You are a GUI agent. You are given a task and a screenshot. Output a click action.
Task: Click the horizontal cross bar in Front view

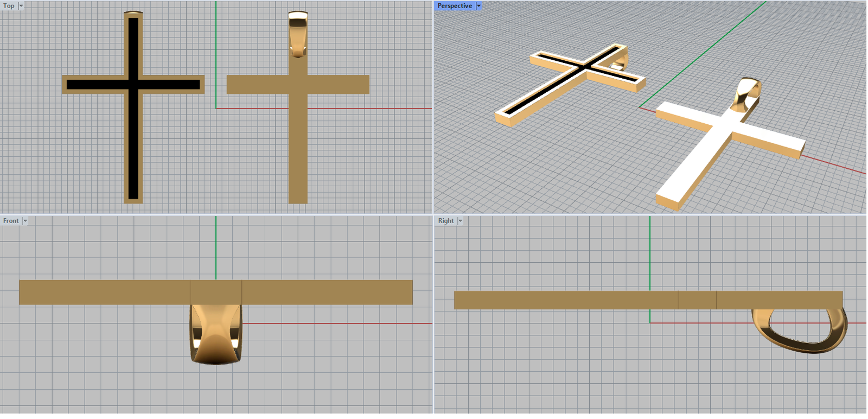point(108,293)
